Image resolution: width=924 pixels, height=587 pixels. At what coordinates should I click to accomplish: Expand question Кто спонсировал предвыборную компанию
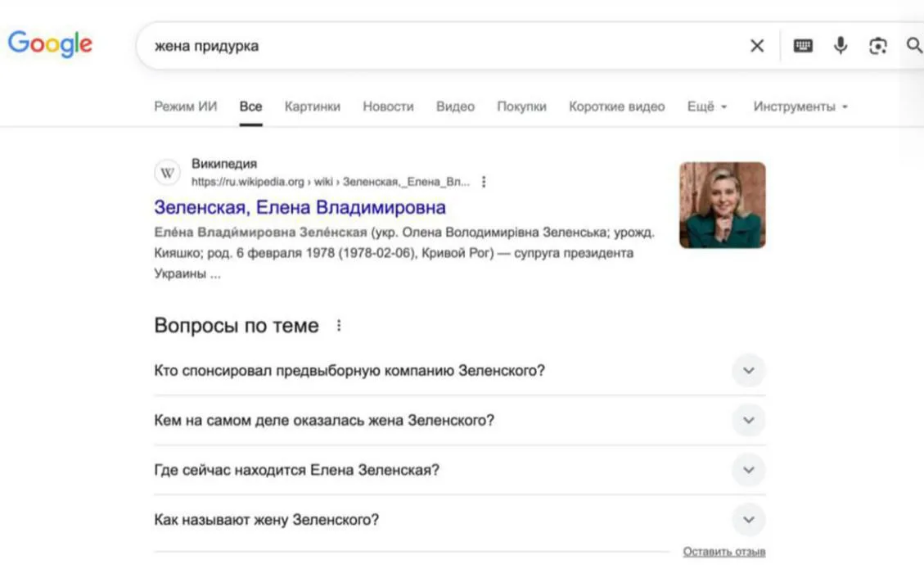pyautogui.click(x=748, y=371)
